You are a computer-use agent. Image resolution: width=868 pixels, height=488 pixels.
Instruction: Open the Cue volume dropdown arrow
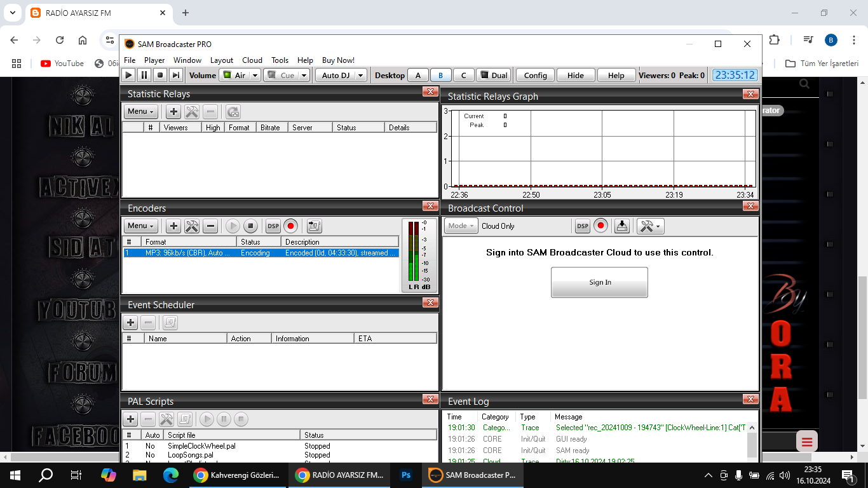pos(304,75)
